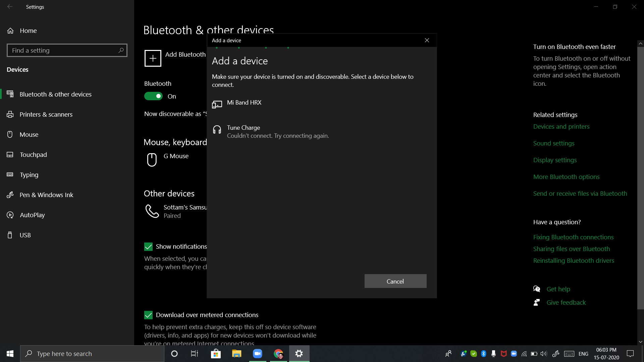Check the Download over metered connections checkbox
This screenshot has height=362, width=644.
coord(148,315)
